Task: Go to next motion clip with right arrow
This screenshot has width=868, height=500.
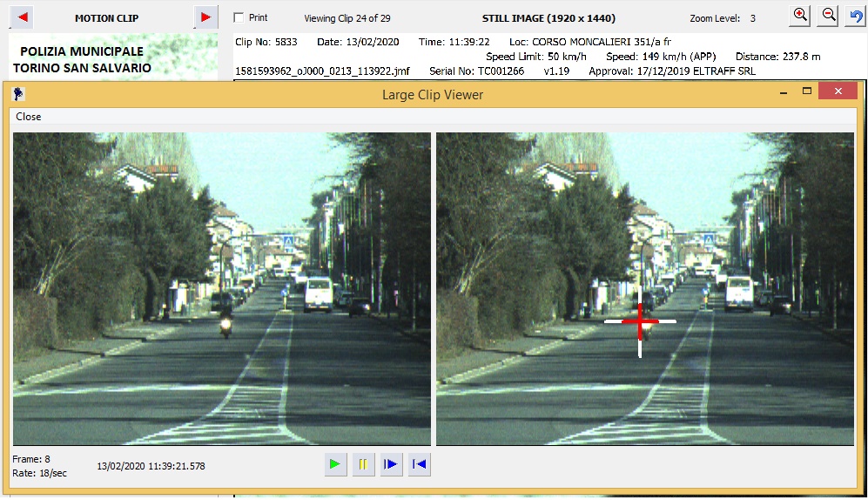Action: point(205,17)
